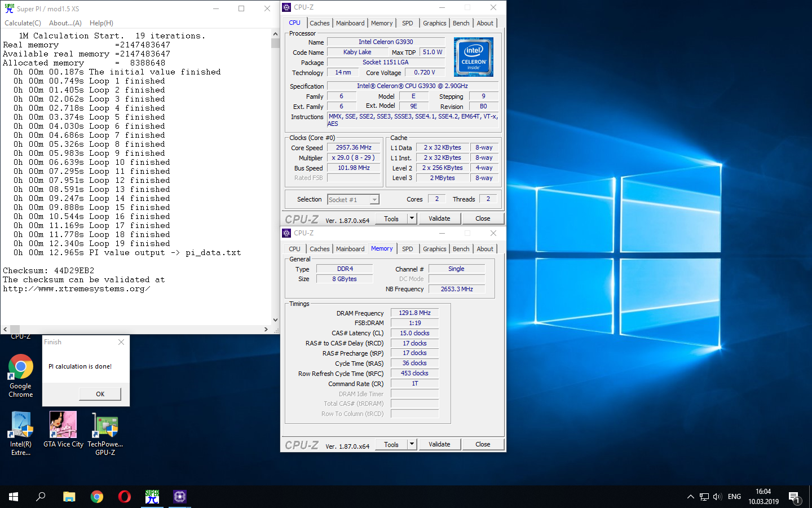Select SPD tab in lower CPU-Z window
Viewport: 812px width, 508px height.
point(408,249)
